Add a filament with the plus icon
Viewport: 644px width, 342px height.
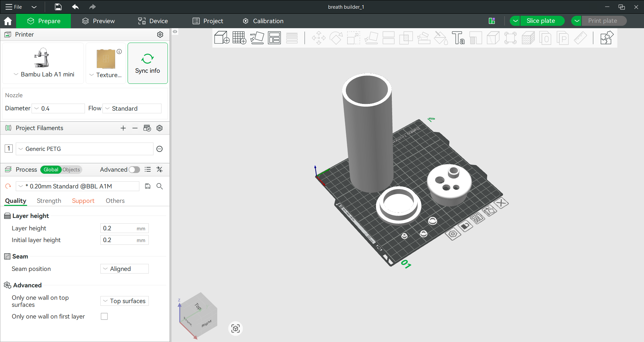pyautogui.click(x=123, y=128)
